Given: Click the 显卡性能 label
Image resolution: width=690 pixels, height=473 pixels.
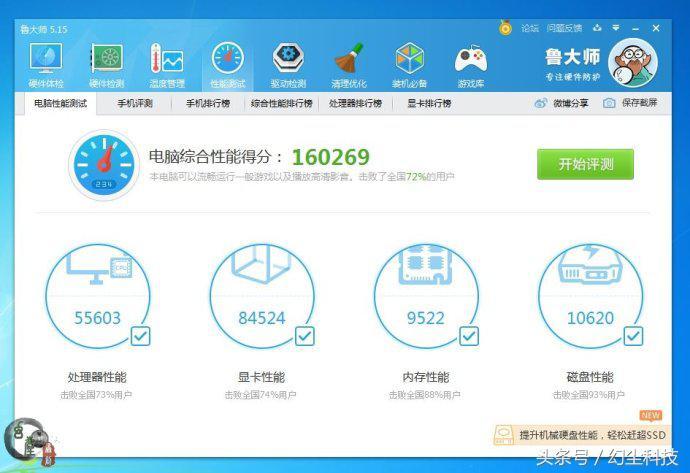Looking at the screenshot, I should 261,377.
